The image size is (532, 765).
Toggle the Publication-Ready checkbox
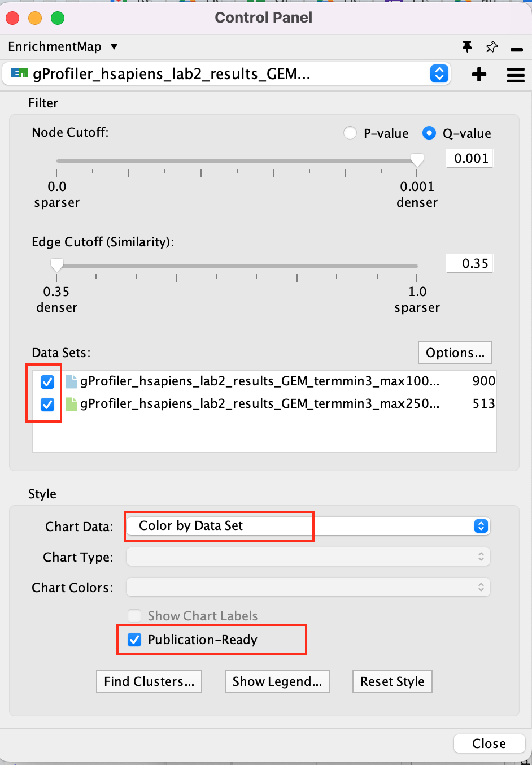134,640
